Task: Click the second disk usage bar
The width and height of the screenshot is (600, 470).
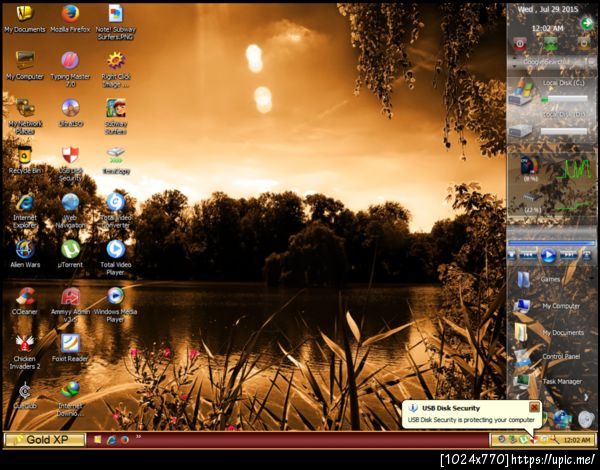Action: [564, 131]
